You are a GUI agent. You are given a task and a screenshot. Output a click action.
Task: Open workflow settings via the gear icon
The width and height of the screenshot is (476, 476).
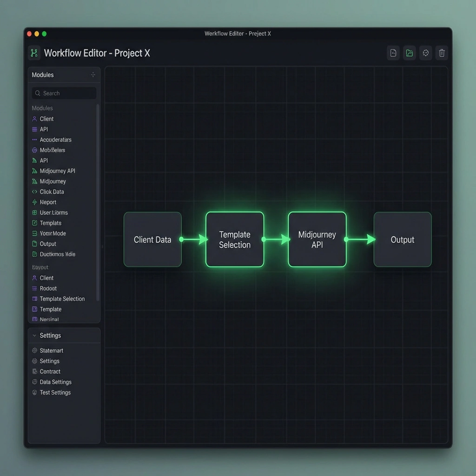425,53
